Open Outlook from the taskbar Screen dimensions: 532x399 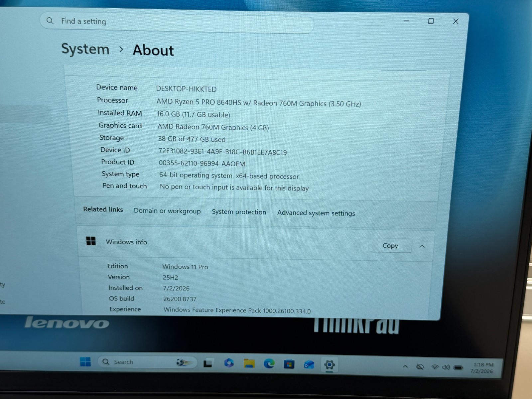(x=309, y=365)
